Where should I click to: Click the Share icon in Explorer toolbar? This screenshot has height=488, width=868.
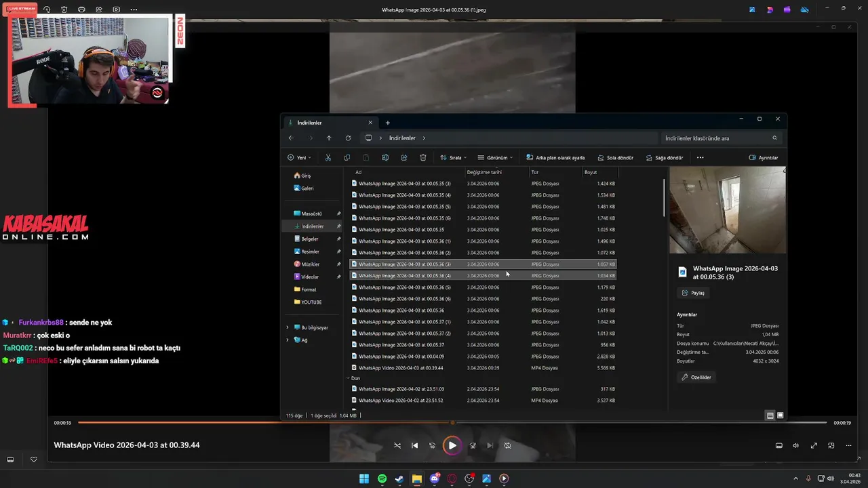tap(403, 157)
